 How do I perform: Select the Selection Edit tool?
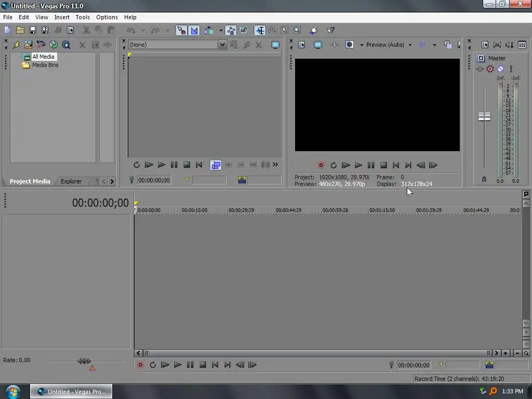pos(285,30)
